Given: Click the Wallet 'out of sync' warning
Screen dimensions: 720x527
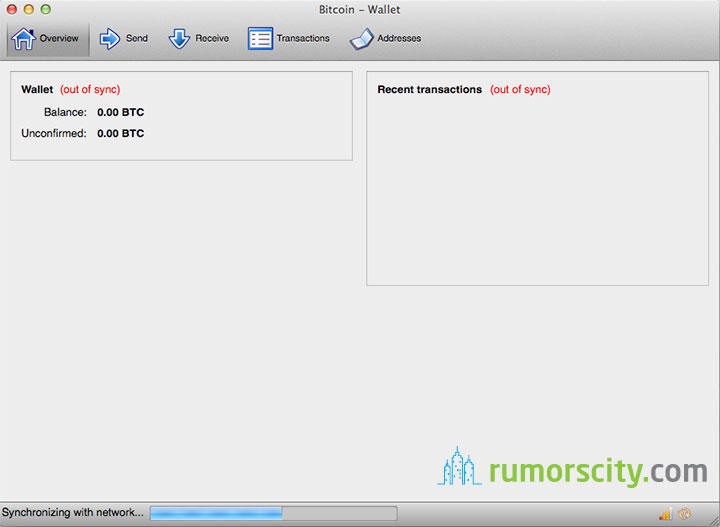Looking at the screenshot, I should pyautogui.click(x=90, y=90).
